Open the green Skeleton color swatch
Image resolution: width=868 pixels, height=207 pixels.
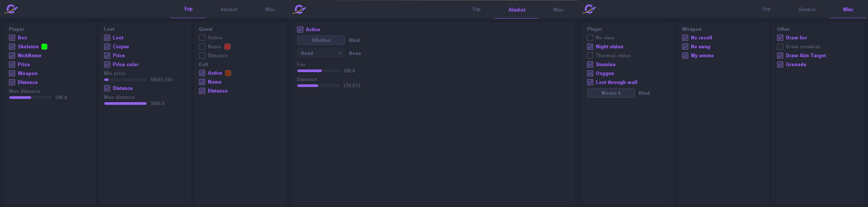click(x=44, y=46)
